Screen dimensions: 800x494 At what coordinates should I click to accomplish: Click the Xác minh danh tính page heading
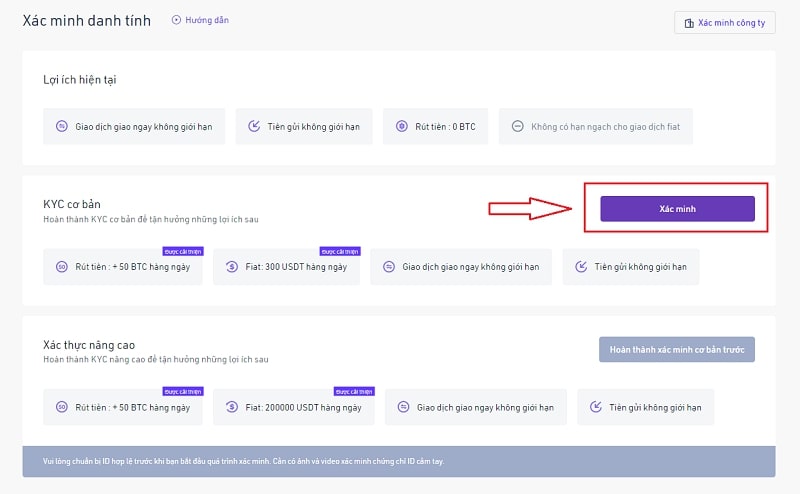[x=87, y=20]
